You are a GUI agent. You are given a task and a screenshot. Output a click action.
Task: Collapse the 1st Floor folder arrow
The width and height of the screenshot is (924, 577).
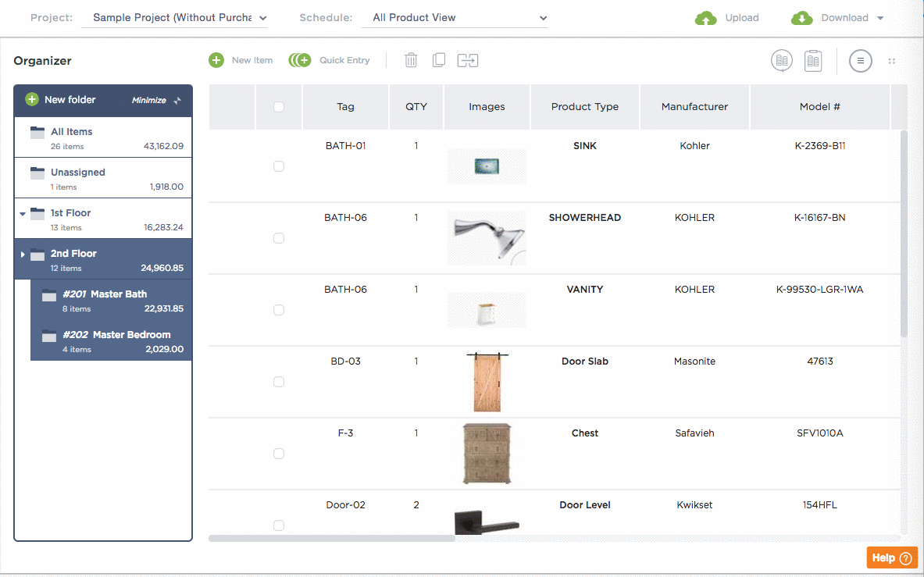pyautogui.click(x=23, y=214)
